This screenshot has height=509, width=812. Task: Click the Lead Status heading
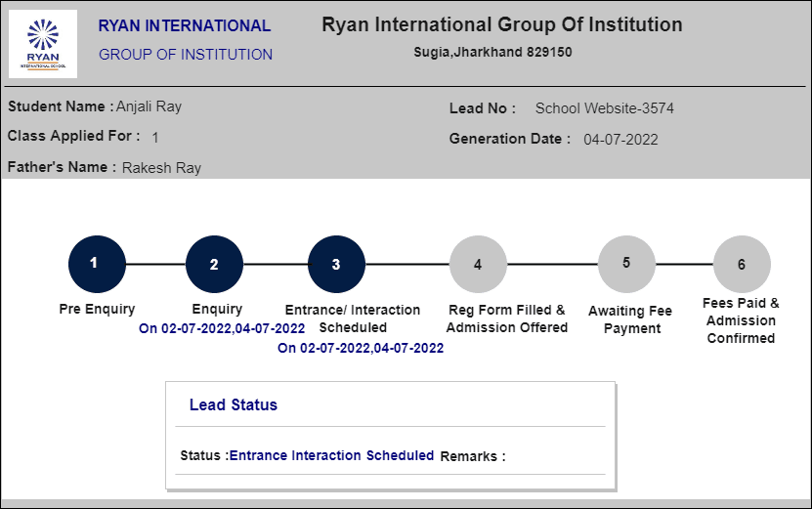(233, 404)
